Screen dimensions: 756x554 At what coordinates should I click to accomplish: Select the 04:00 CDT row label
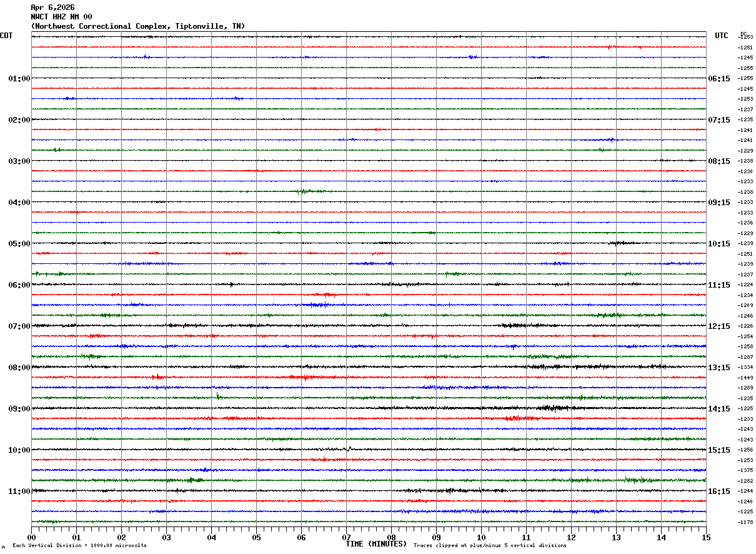(x=19, y=203)
